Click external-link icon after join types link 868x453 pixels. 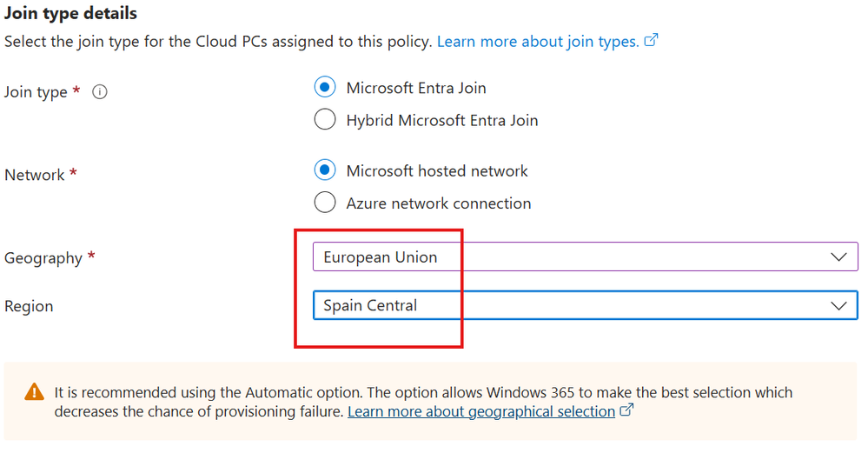tap(651, 41)
